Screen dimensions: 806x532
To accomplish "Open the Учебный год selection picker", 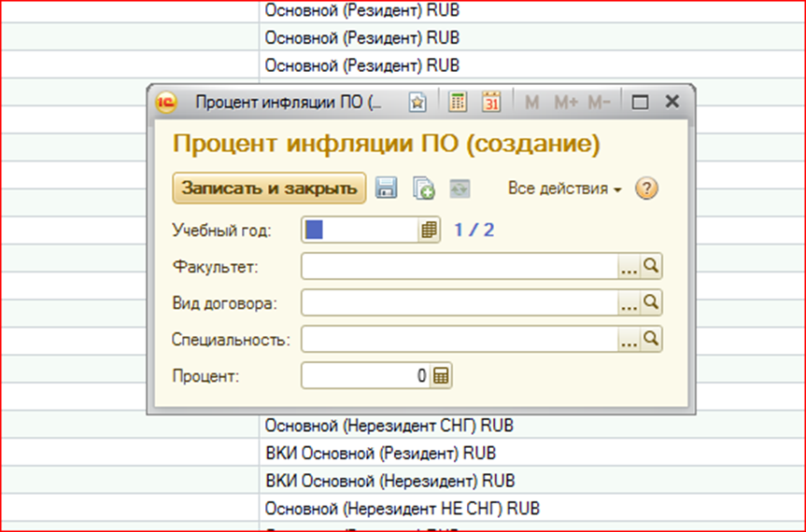I will click(x=429, y=231).
